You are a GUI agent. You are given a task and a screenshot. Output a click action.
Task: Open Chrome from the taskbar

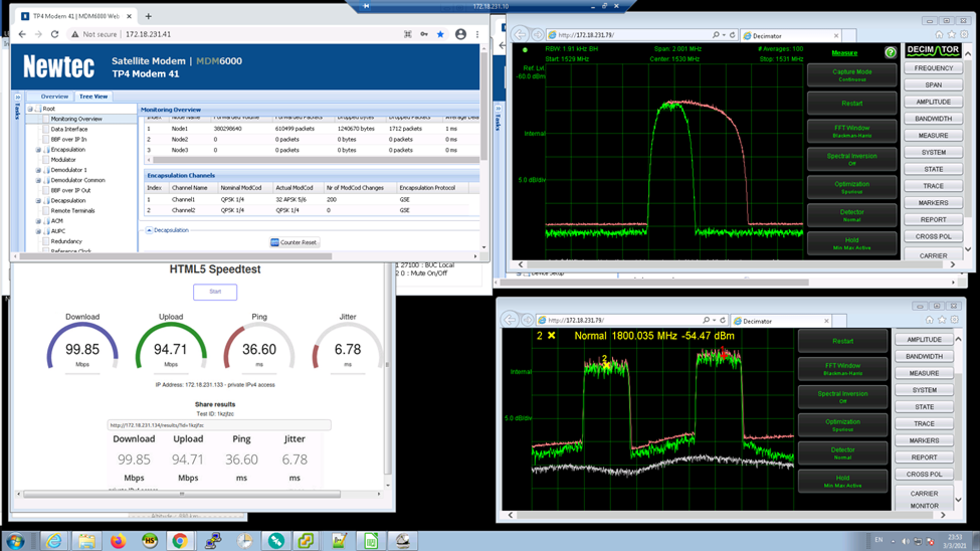tap(179, 541)
